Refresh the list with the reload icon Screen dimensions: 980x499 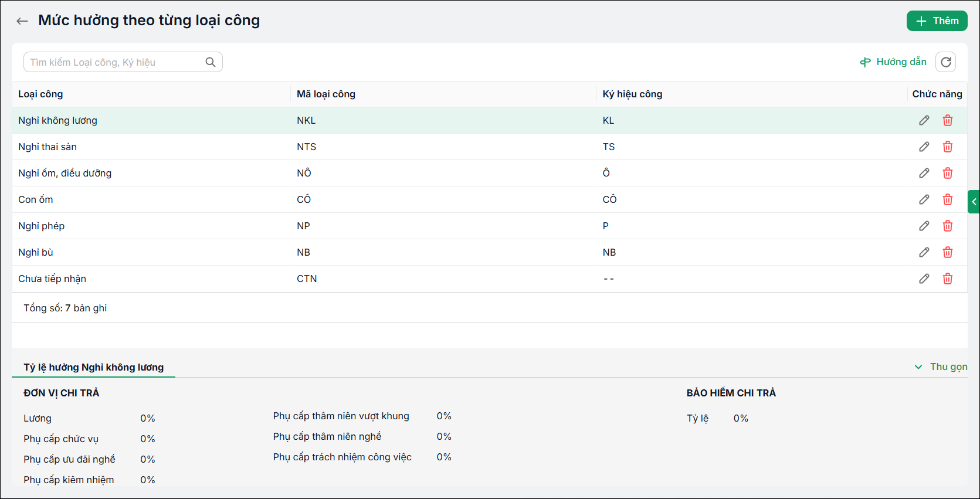coord(945,62)
